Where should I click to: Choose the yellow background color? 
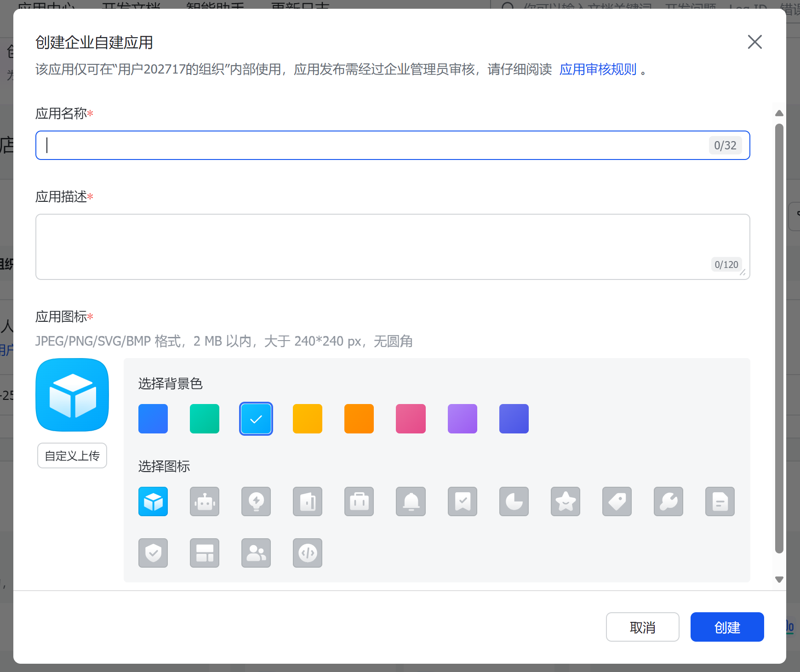[308, 419]
